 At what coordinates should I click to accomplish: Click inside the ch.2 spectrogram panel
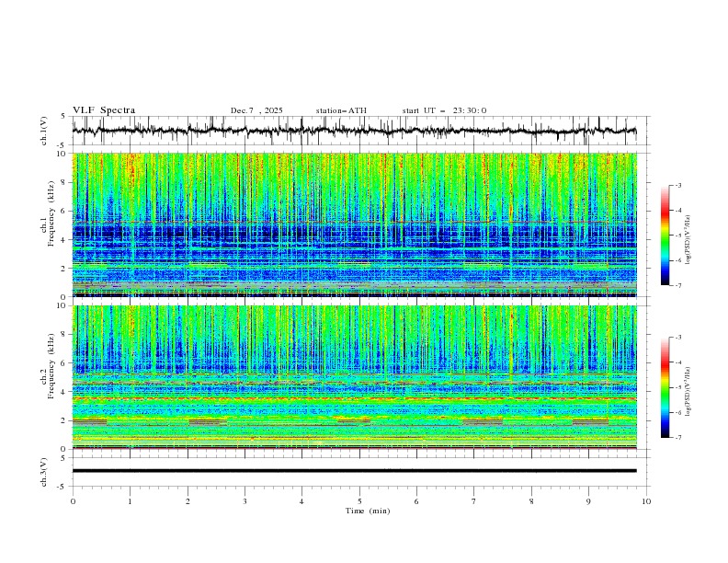coord(358,377)
